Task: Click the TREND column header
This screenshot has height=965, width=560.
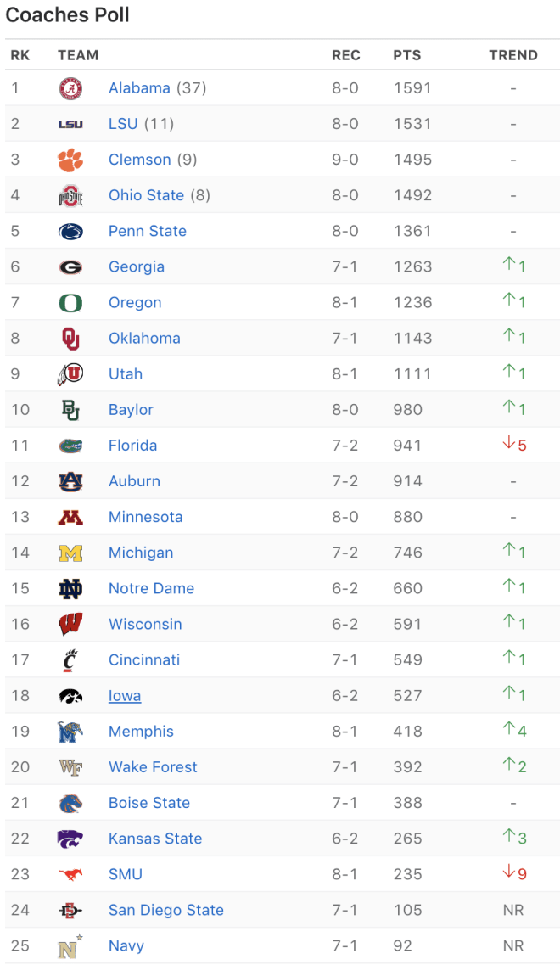Action: point(513,55)
